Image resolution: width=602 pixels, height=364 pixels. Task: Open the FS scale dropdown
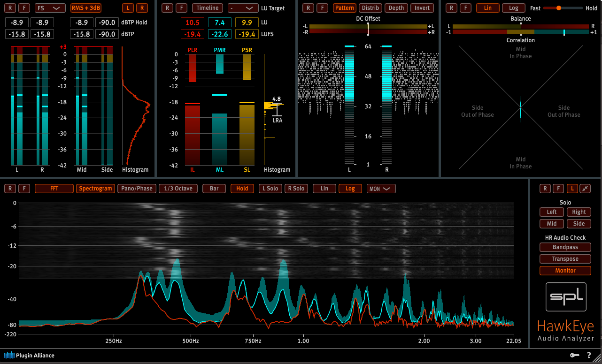(50, 8)
